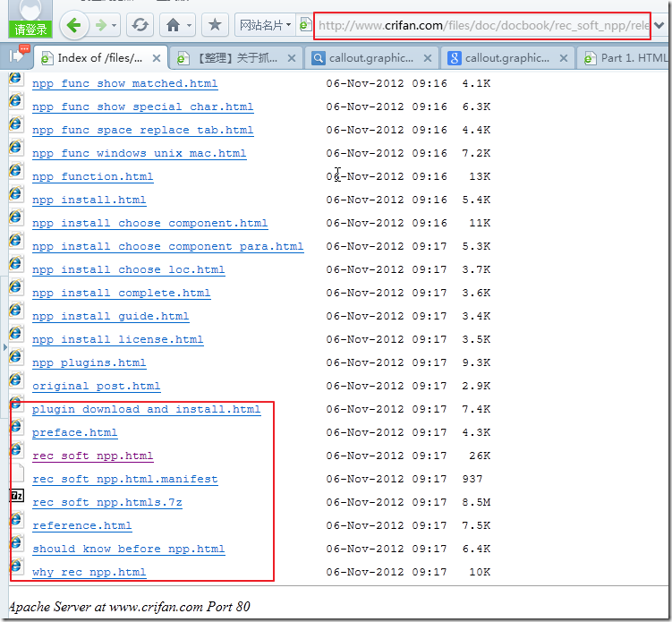
Task: Click the 请登录 login button
Action: (x=30, y=30)
